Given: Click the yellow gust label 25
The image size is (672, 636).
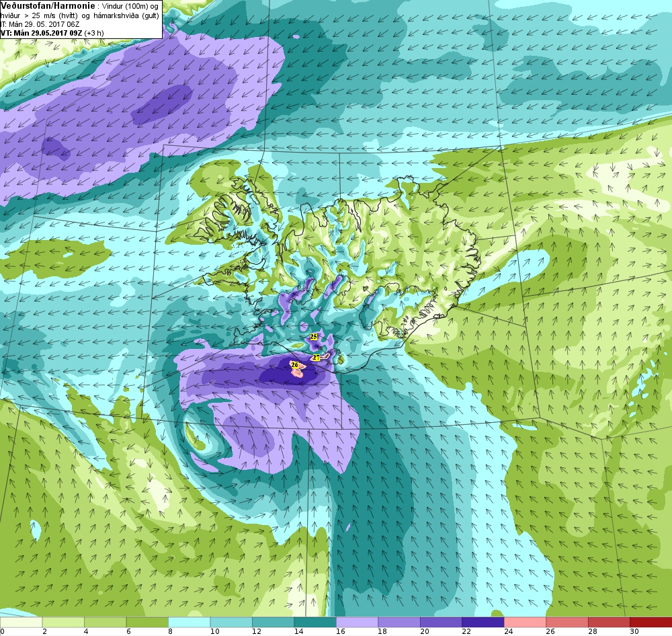Looking at the screenshot, I should (314, 337).
